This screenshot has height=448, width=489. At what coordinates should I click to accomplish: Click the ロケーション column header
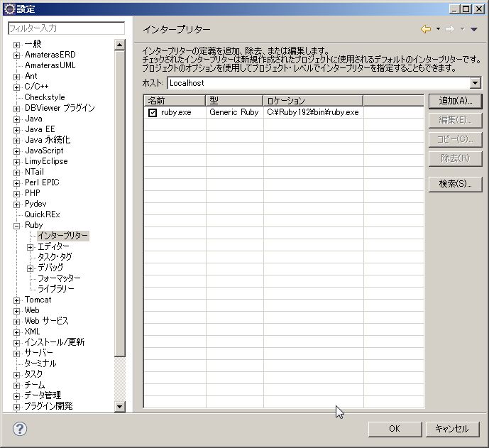pyautogui.click(x=313, y=100)
